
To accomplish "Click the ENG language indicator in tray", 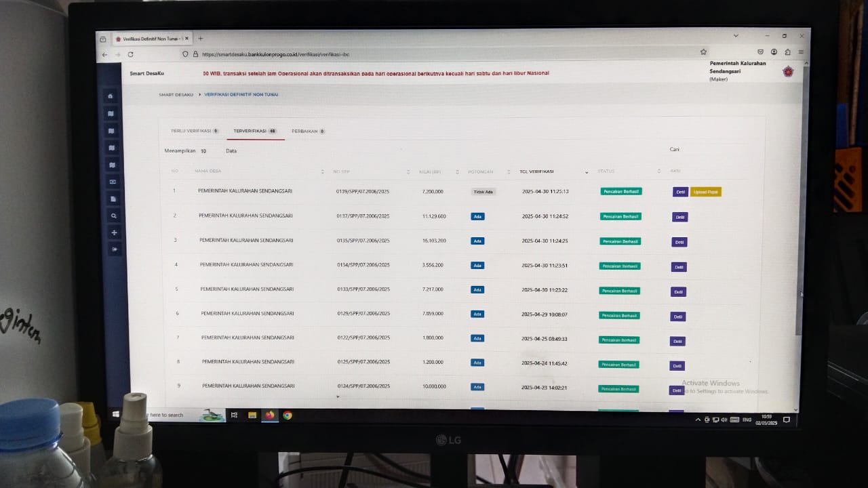I will click(747, 420).
